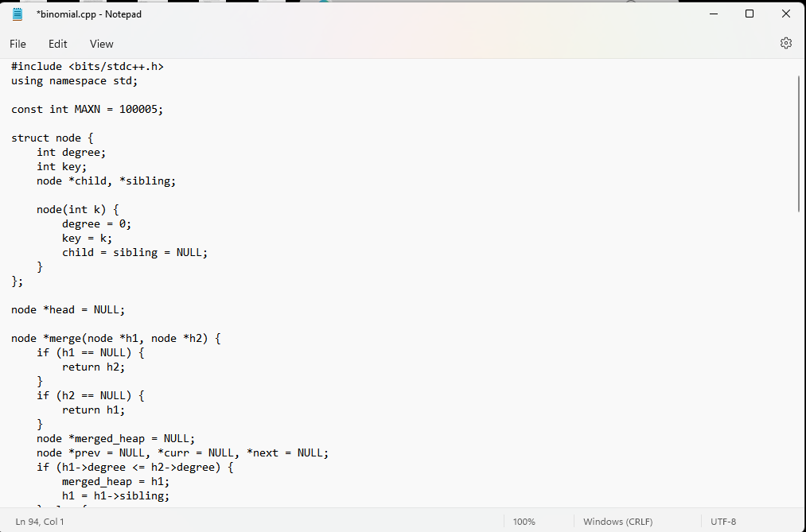Viewport: 806px width, 532px height.
Task: Open the View menu
Action: (101, 44)
